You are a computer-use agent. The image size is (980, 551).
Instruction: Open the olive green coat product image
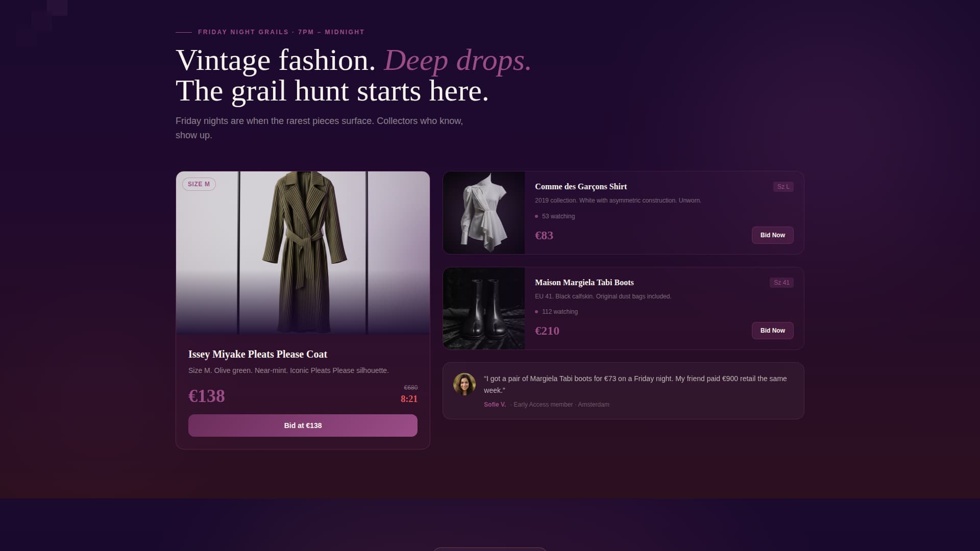[303, 253]
